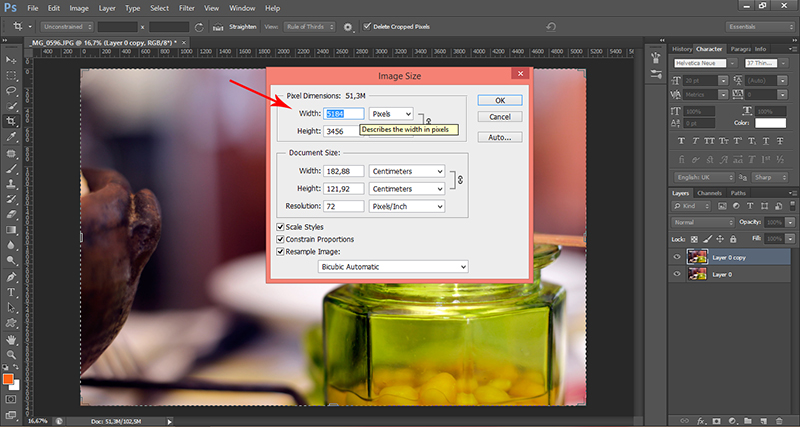This screenshot has height=427, width=800.
Task: Pick the Rectangular Marquee tool
Action: coord(11,74)
